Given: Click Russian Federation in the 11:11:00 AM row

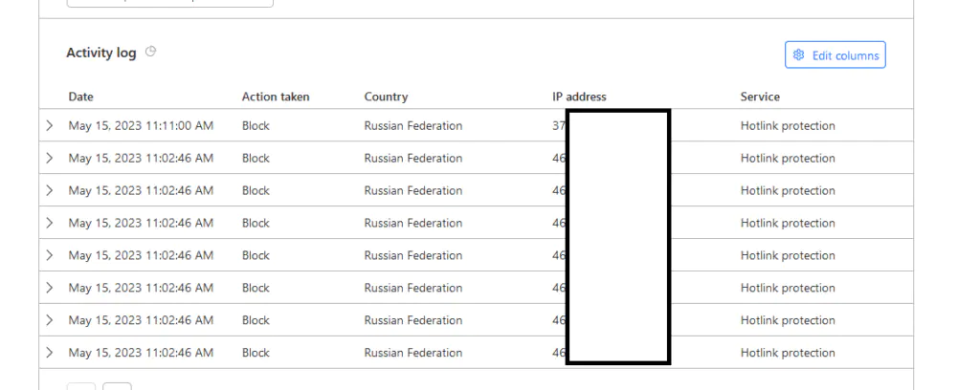Looking at the screenshot, I should [412, 125].
